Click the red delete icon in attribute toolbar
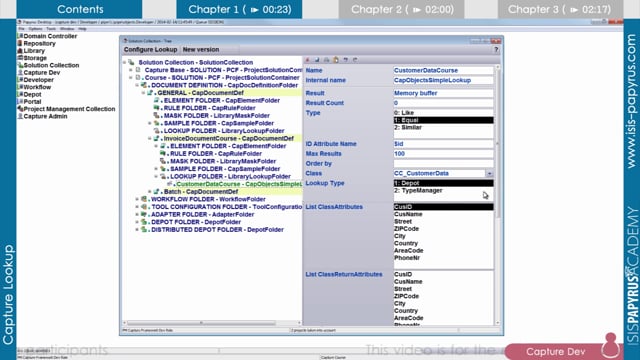Screen dimensions: 640x360 pos(307,60)
